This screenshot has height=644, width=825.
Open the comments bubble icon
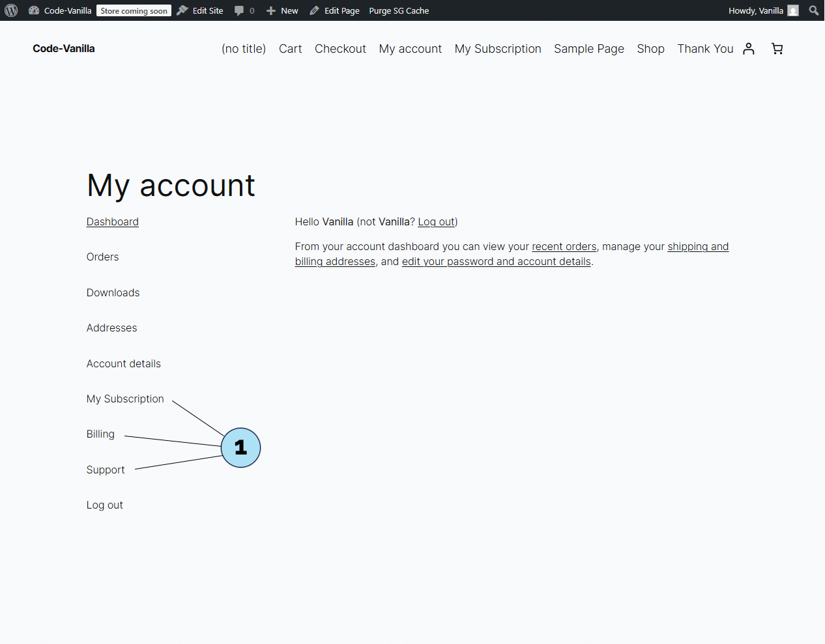(x=240, y=10)
